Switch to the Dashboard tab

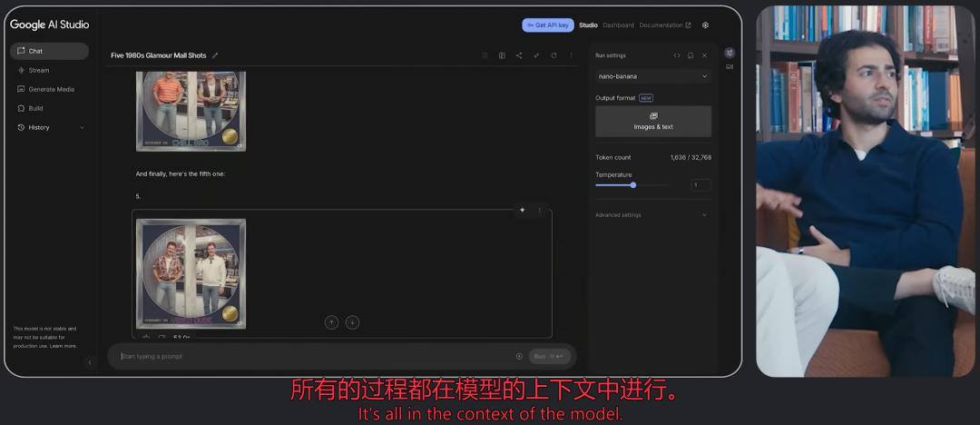pos(618,25)
